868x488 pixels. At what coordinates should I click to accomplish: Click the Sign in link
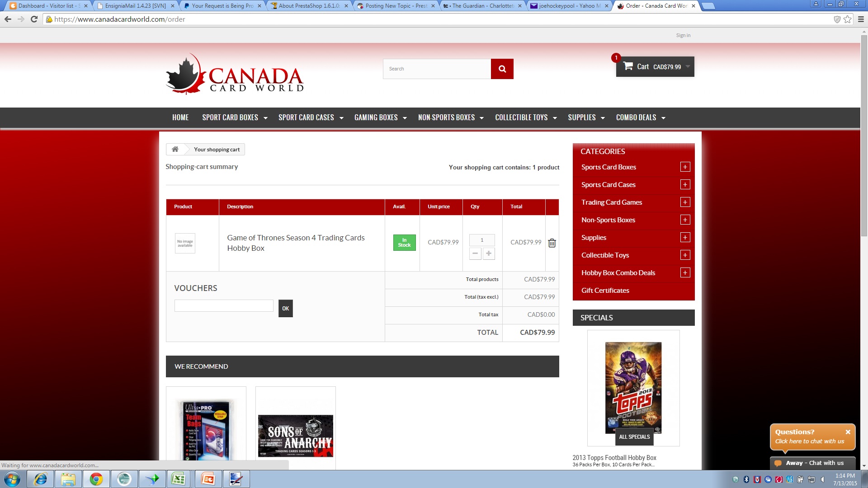point(683,35)
